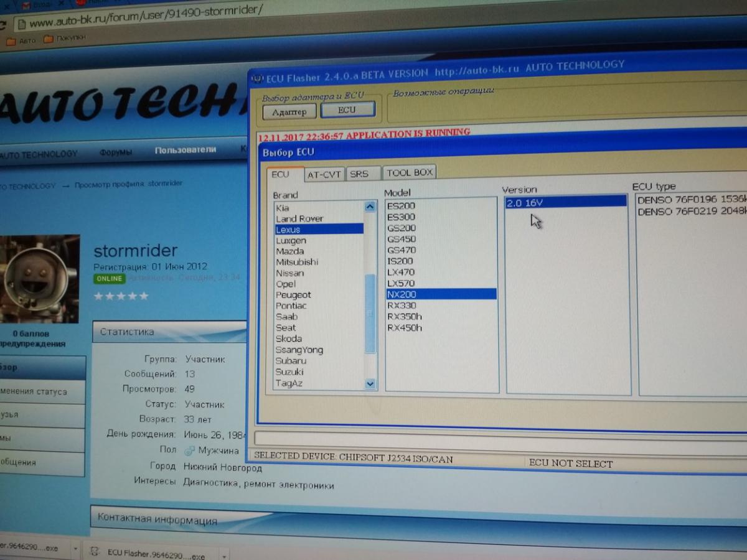Select Opel in the Brand list
Image resolution: width=747 pixels, height=560 pixels.
pyautogui.click(x=286, y=284)
